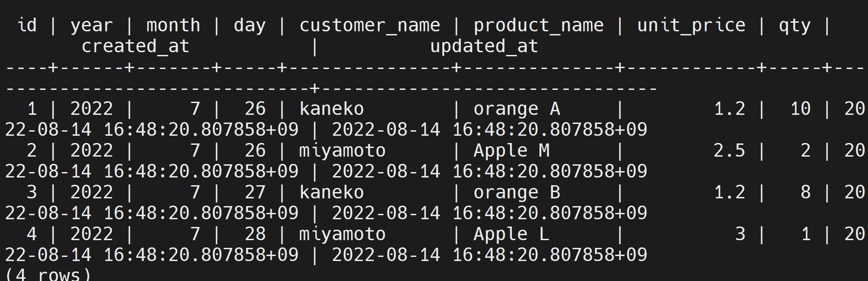This screenshot has height=281, width=868.
Task: Click the quantity value 10
Action: pyautogui.click(x=800, y=109)
